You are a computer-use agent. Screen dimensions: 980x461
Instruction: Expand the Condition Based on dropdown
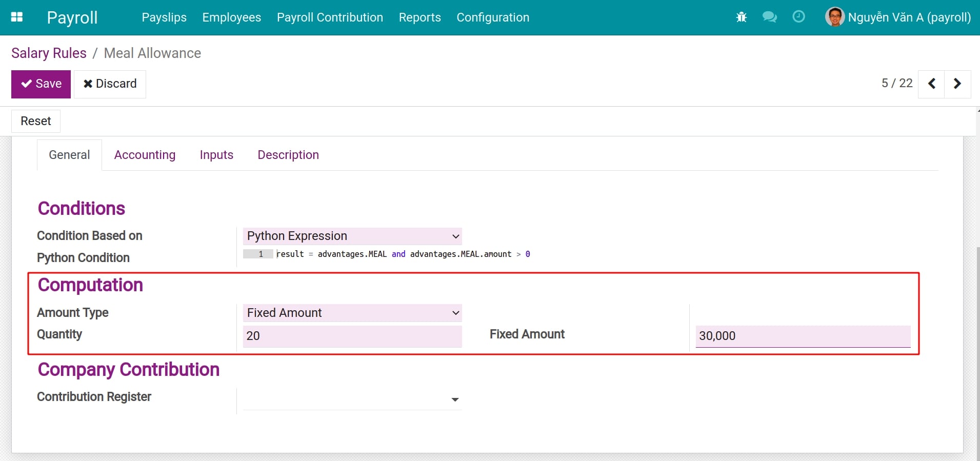pyautogui.click(x=352, y=236)
